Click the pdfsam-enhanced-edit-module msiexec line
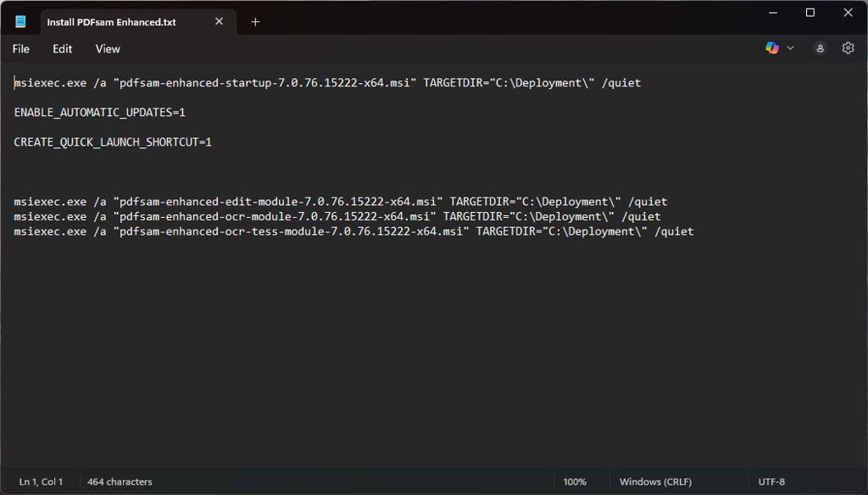 [341, 202]
